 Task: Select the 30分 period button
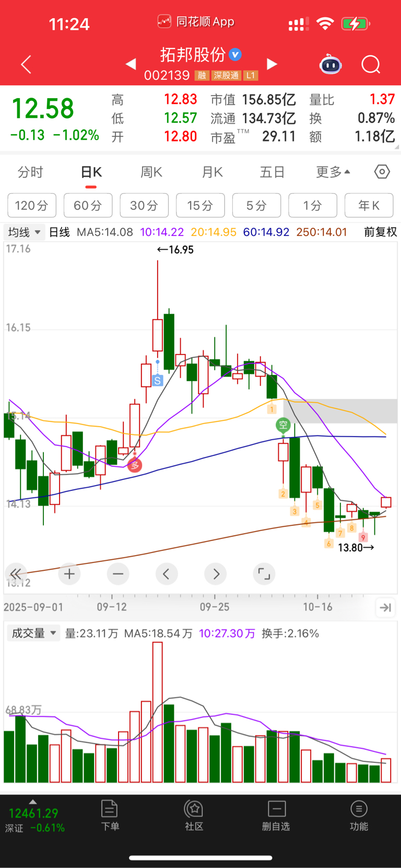click(x=144, y=205)
